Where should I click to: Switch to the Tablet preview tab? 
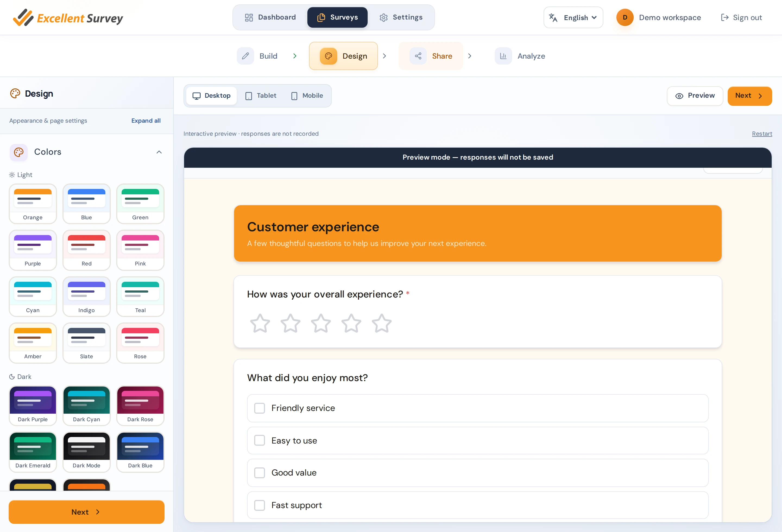(261, 96)
